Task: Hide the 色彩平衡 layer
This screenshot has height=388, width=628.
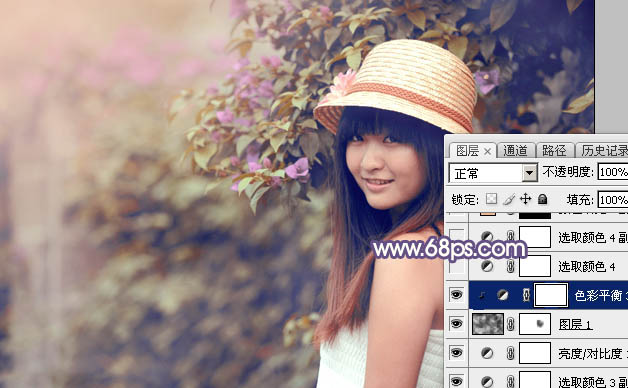Action: point(457,295)
